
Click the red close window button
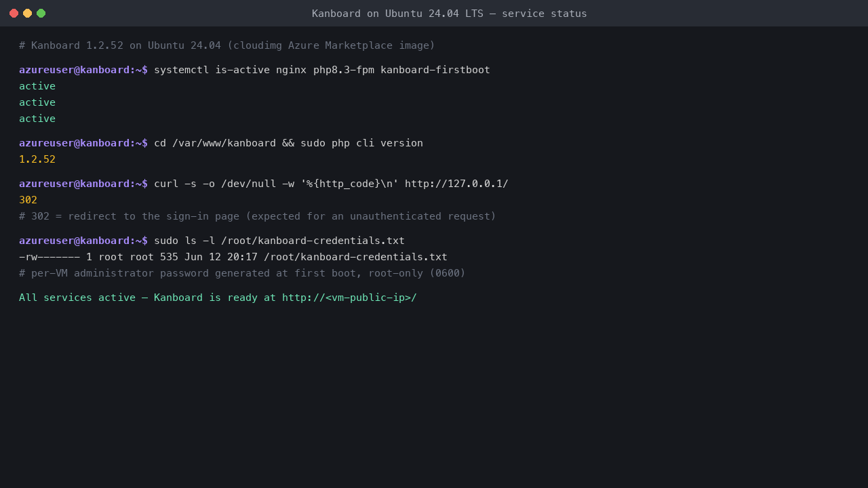[x=14, y=13]
